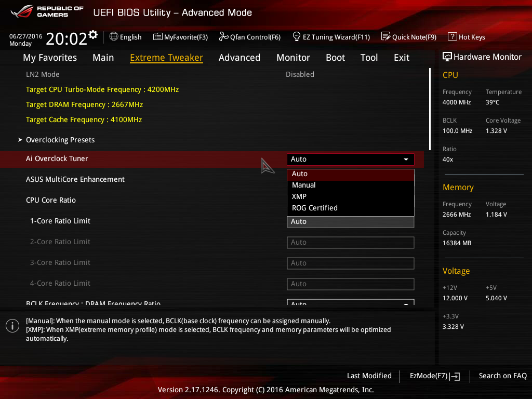Click the 20:02 clock display

point(66,38)
